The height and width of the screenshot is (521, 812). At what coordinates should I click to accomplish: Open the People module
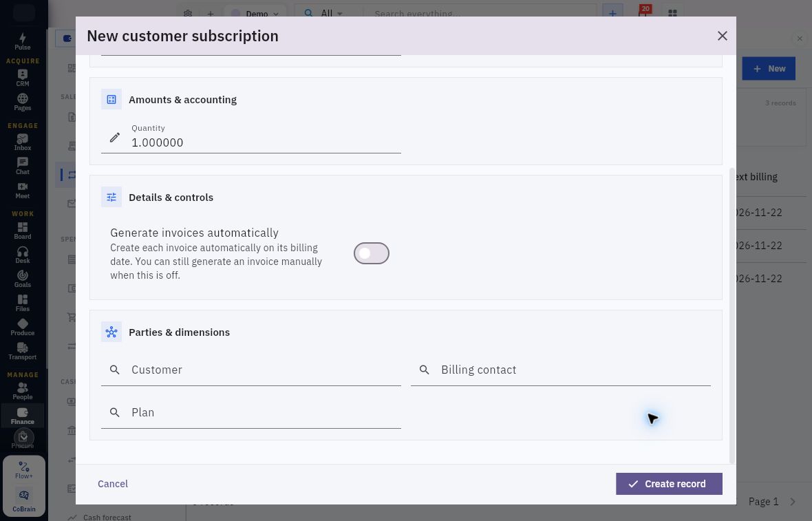tap(22, 391)
